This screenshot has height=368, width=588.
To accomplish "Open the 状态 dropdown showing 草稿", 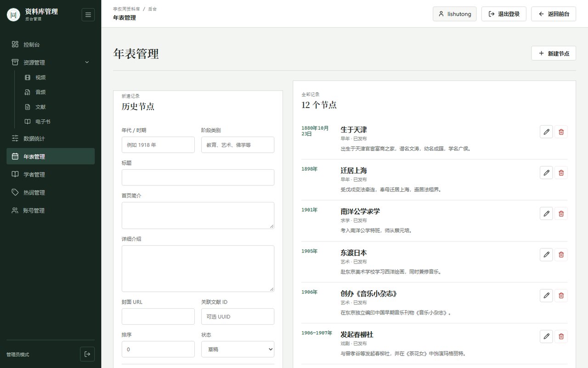I will [237, 349].
